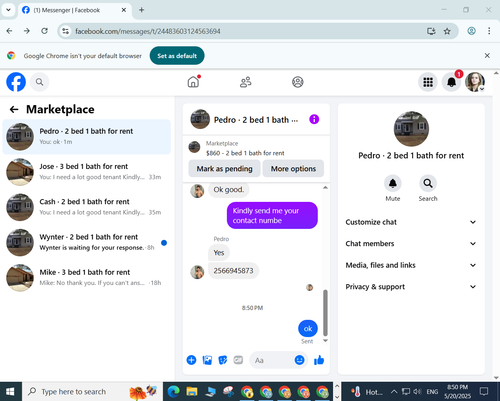Image resolution: width=500 pixels, height=401 pixels.
Task: Send a thumbs-up like
Action: (319, 360)
